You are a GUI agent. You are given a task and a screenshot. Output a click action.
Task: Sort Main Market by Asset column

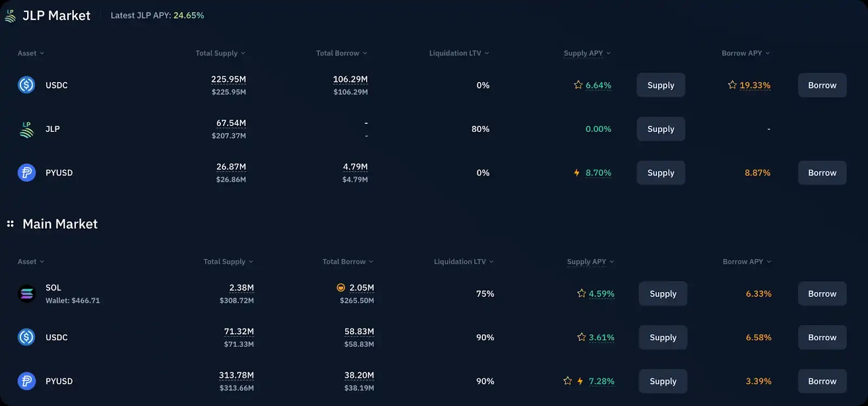click(30, 262)
